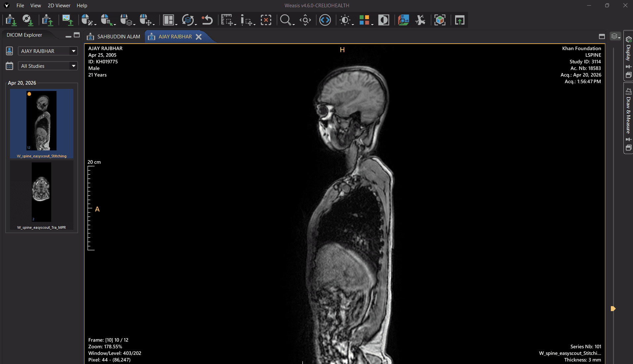The image size is (633, 364).
Task: Open the Display side panel
Action: [x=628, y=53]
